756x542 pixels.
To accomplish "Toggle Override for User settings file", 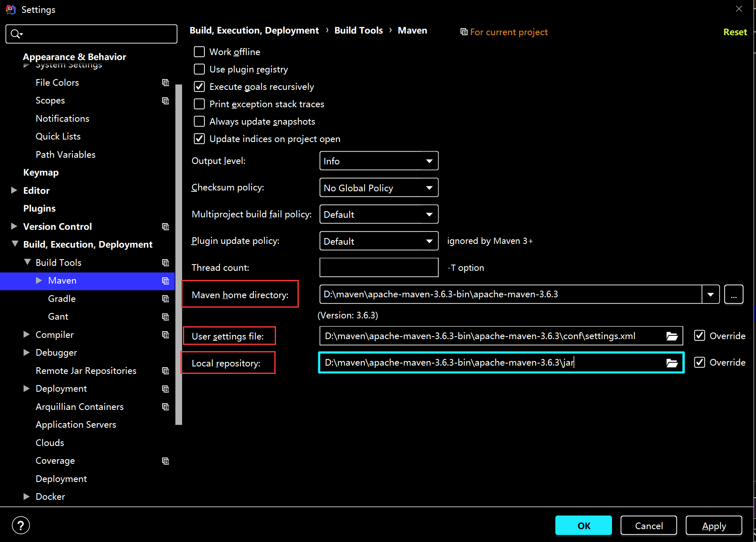I will pos(700,336).
